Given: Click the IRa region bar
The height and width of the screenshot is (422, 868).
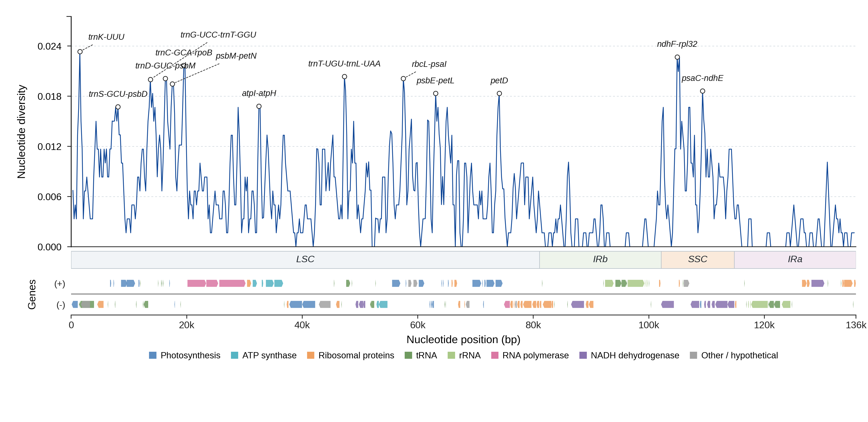Looking at the screenshot, I should click(x=795, y=260).
